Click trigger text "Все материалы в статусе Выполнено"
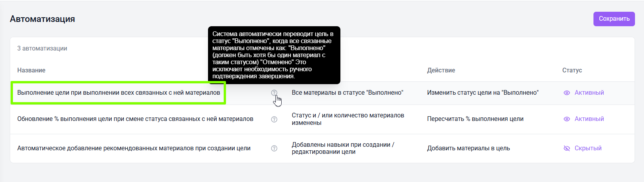The height and width of the screenshot is (182, 644). coord(347,93)
